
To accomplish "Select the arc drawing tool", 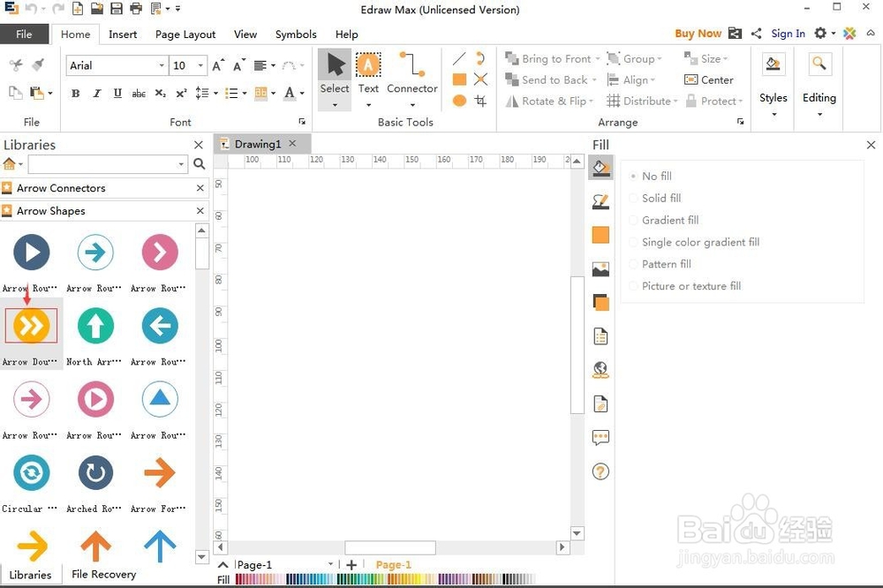I will pos(480,58).
